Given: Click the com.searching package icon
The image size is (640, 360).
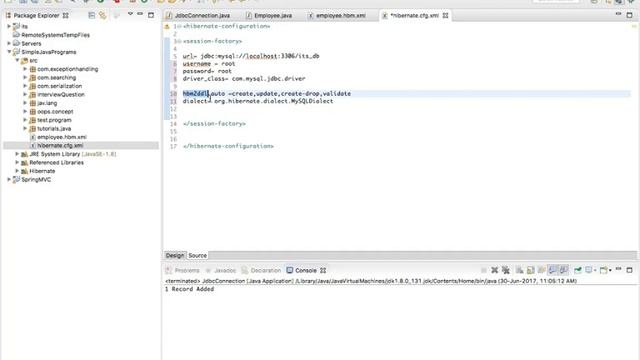Looking at the screenshot, I should pos(33,78).
